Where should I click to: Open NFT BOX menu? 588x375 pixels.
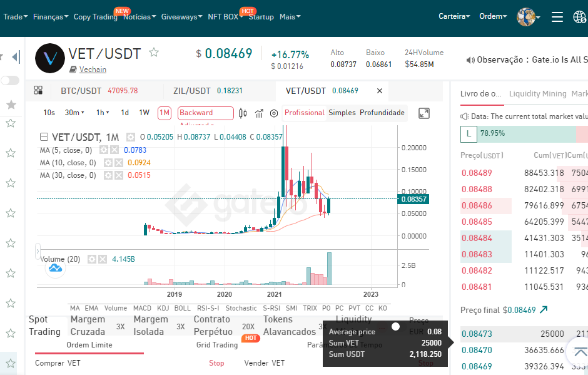(x=225, y=17)
